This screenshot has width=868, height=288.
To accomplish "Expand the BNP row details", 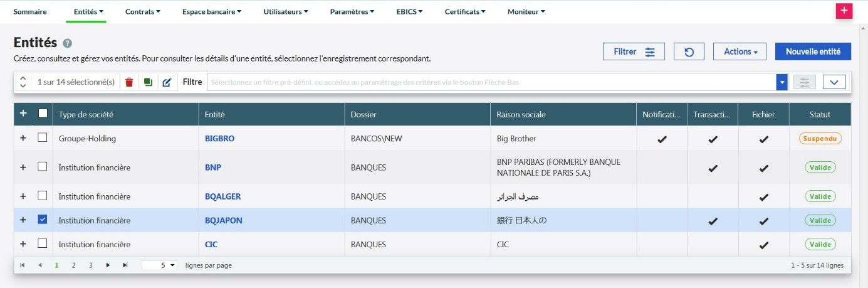I will 23,168.
